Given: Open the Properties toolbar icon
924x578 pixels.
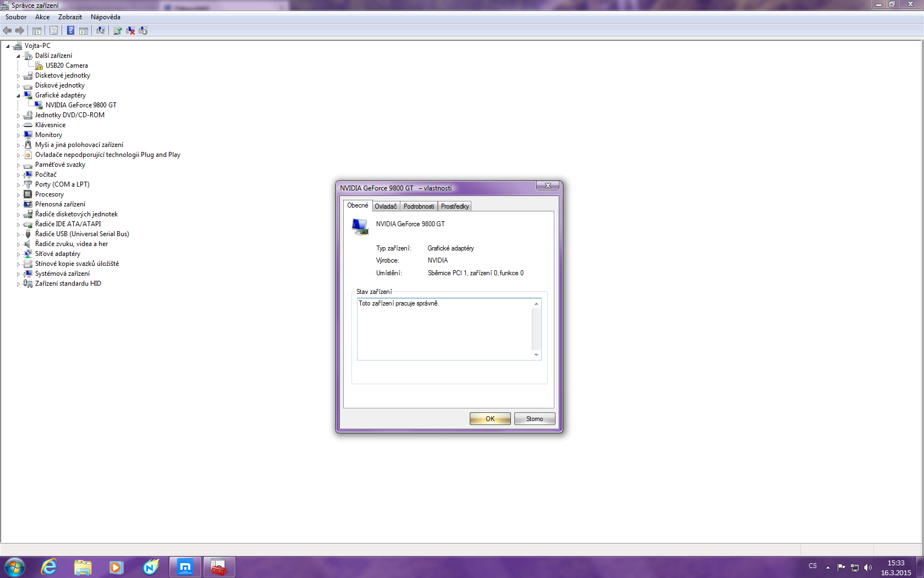Looking at the screenshot, I should pos(53,30).
